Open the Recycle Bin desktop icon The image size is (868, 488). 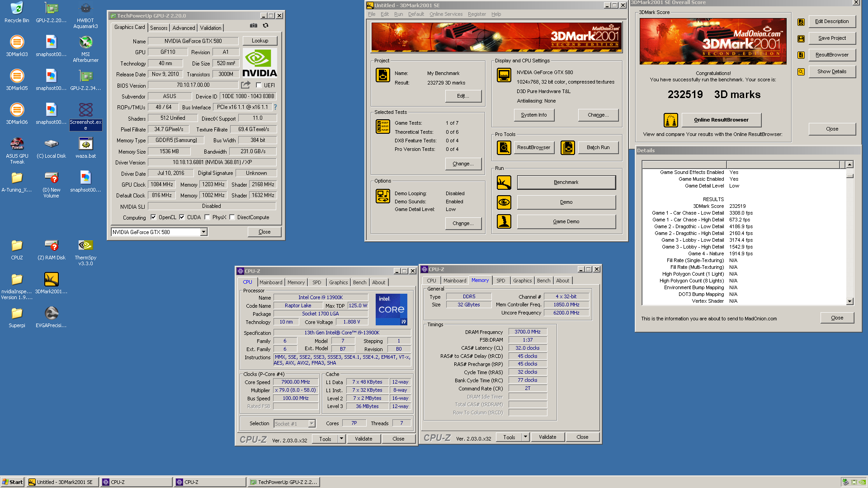click(x=17, y=12)
